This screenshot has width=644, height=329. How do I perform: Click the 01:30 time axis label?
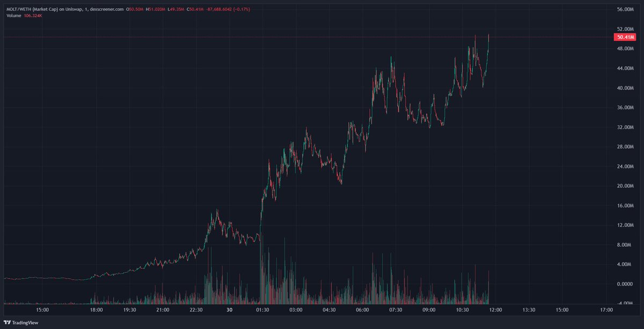coord(262,310)
